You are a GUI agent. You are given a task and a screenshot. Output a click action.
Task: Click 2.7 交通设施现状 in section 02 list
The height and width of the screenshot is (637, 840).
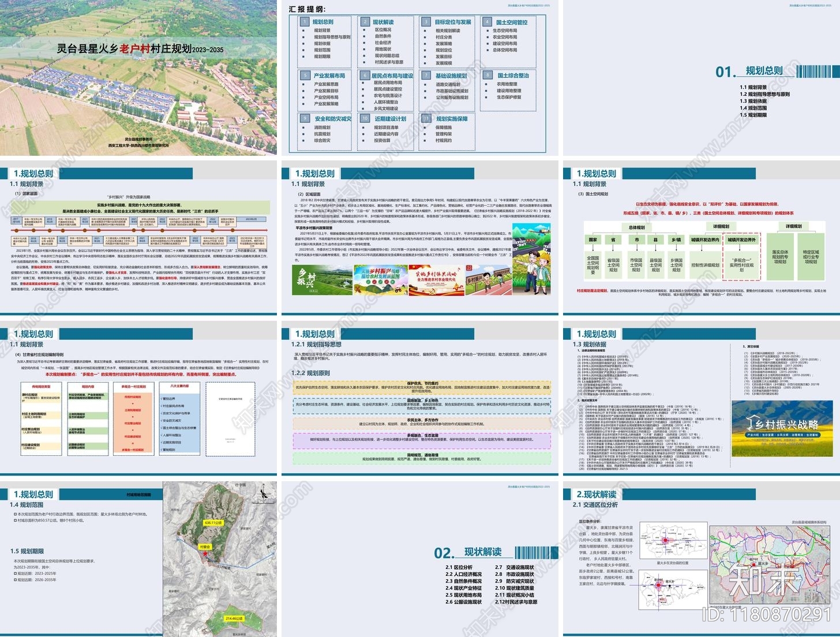514,567
